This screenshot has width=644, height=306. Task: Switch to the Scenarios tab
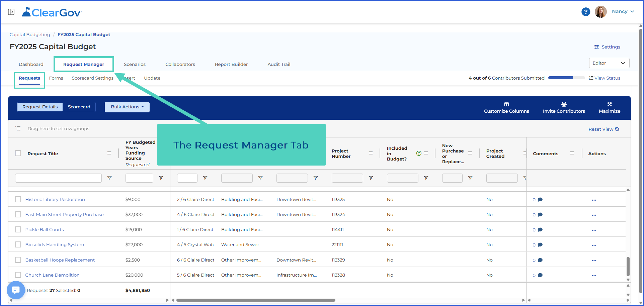(x=135, y=64)
